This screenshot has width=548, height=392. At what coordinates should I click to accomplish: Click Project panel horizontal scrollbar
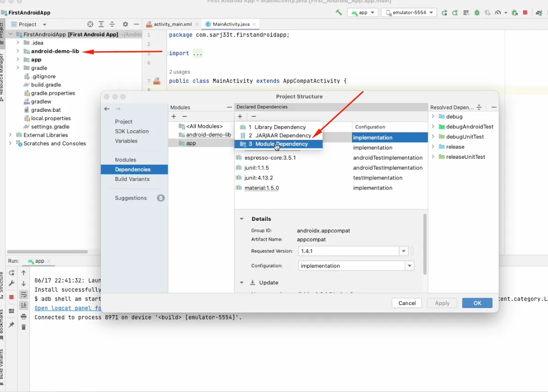coord(47,252)
